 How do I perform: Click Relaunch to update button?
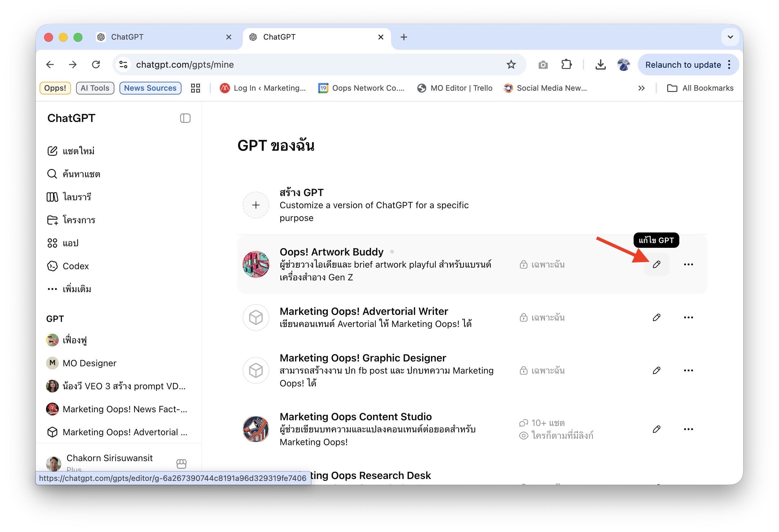click(x=683, y=65)
